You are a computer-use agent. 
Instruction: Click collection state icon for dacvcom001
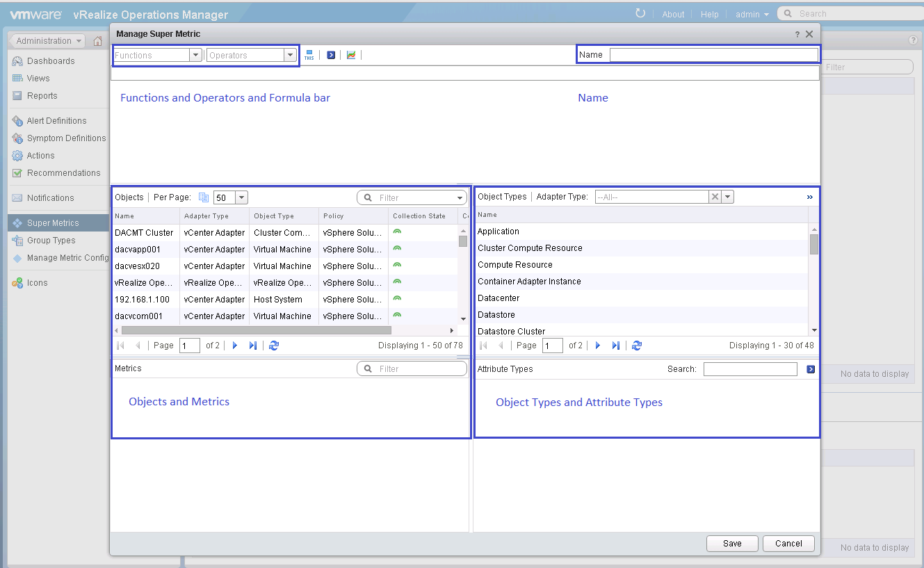pyautogui.click(x=397, y=315)
